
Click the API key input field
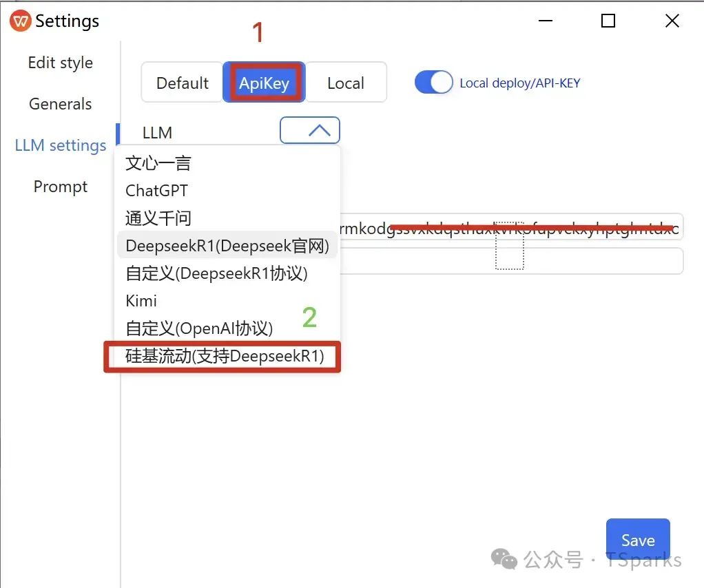pos(511,227)
